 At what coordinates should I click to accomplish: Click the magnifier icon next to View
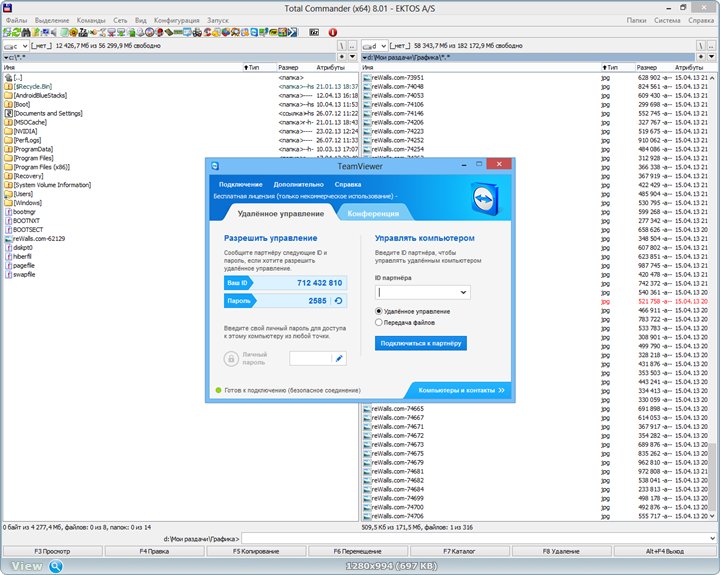pos(56,566)
